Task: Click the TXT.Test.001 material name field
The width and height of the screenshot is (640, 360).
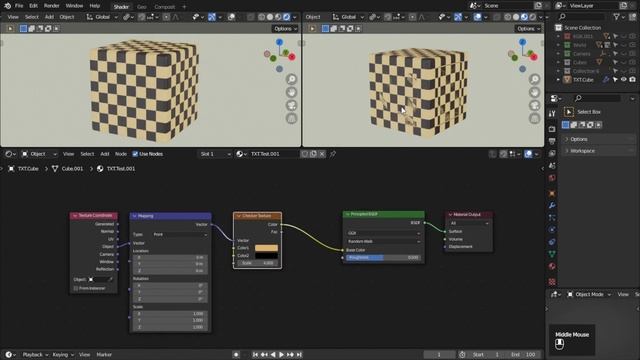Action: tap(273, 154)
